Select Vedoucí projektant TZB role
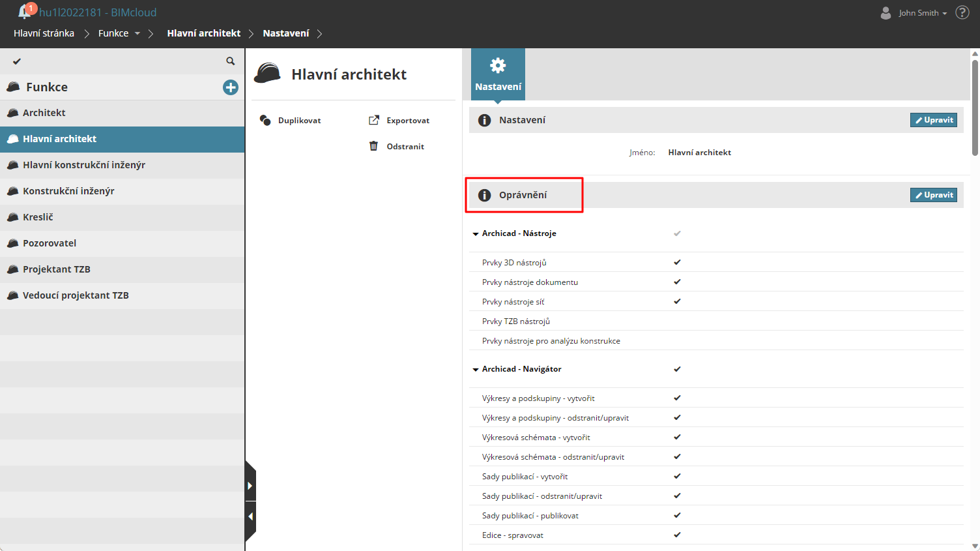 pos(122,295)
